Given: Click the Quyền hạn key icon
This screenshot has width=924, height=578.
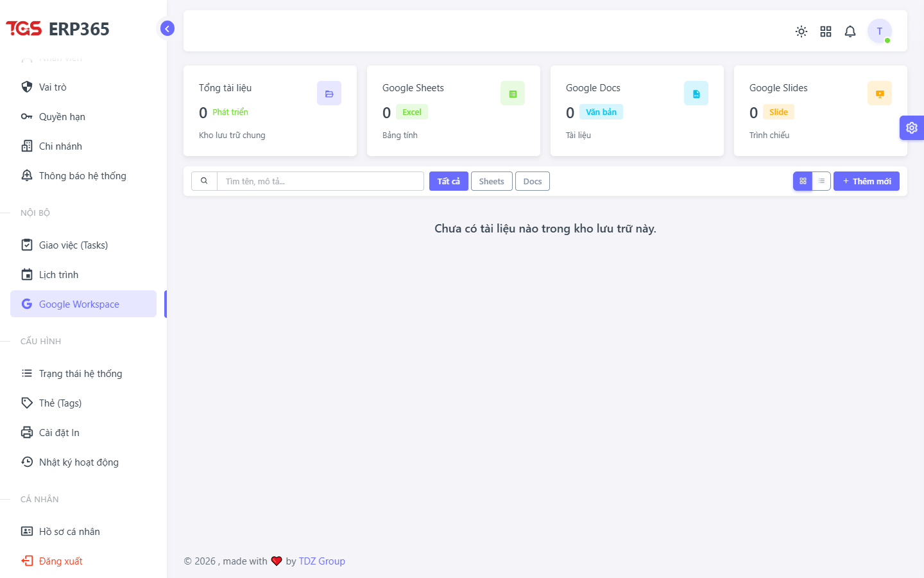Looking at the screenshot, I should tap(27, 116).
